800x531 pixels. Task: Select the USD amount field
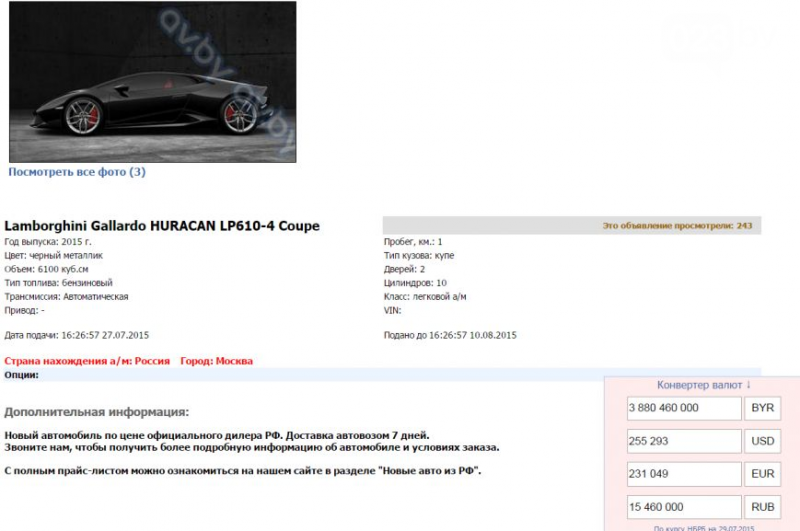click(684, 441)
